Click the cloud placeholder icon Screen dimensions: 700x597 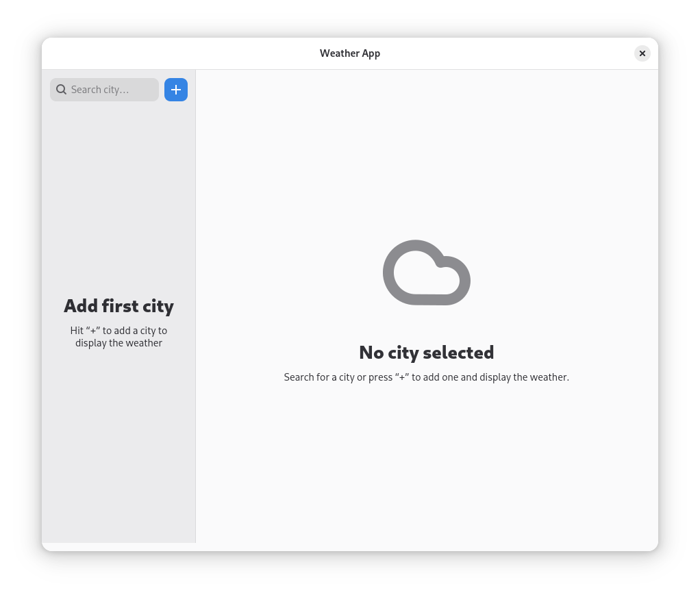(x=426, y=272)
